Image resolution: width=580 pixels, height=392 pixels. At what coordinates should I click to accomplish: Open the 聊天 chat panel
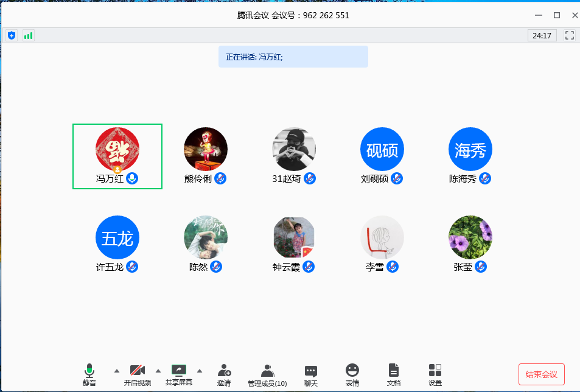pos(311,374)
